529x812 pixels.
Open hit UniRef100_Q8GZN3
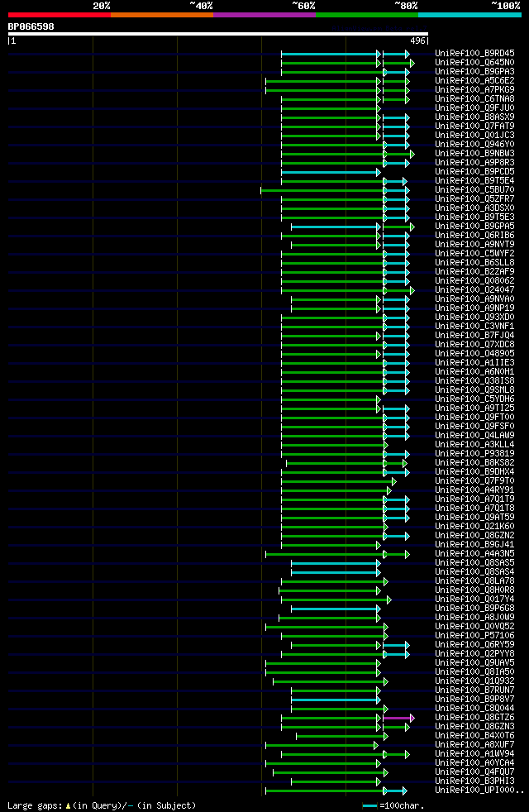coord(474,727)
